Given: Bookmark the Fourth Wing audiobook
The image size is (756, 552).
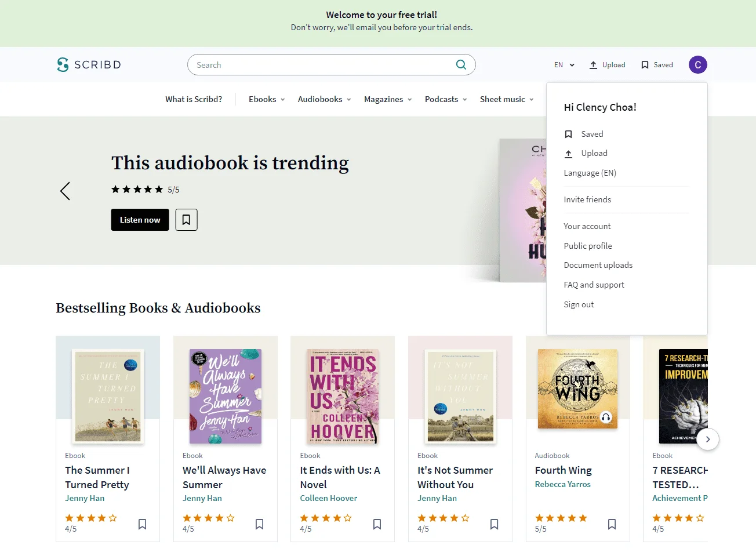Looking at the screenshot, I should 612,524.
